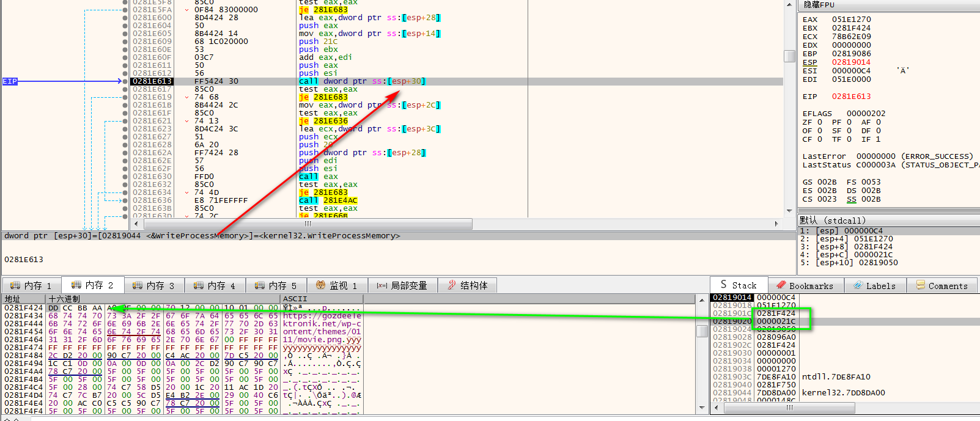The image size is (980, 421).
Task: Toggle breakpoint dot beside address 0281E630
Action: pyautogui.click(x=125, y=177)
